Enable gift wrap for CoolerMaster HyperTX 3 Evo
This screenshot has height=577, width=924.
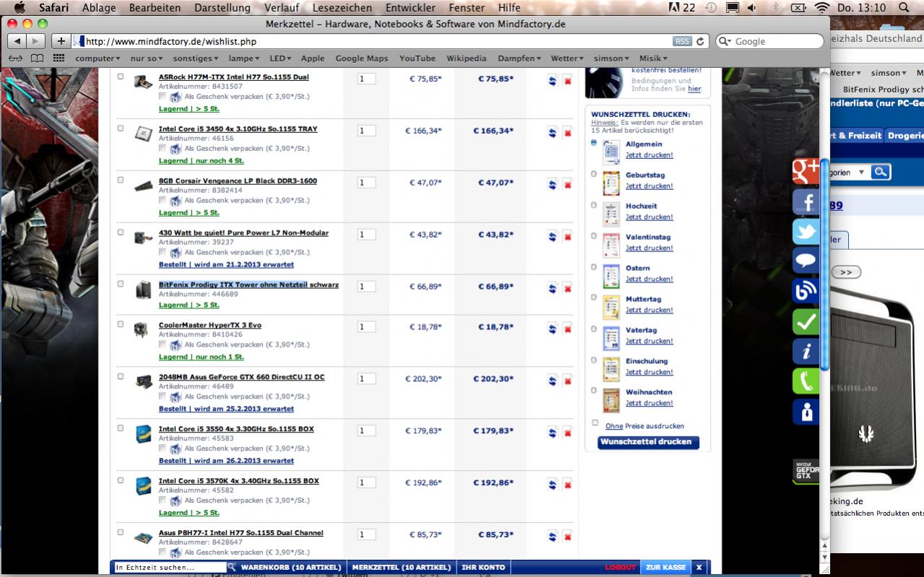[x=163, y=344]
